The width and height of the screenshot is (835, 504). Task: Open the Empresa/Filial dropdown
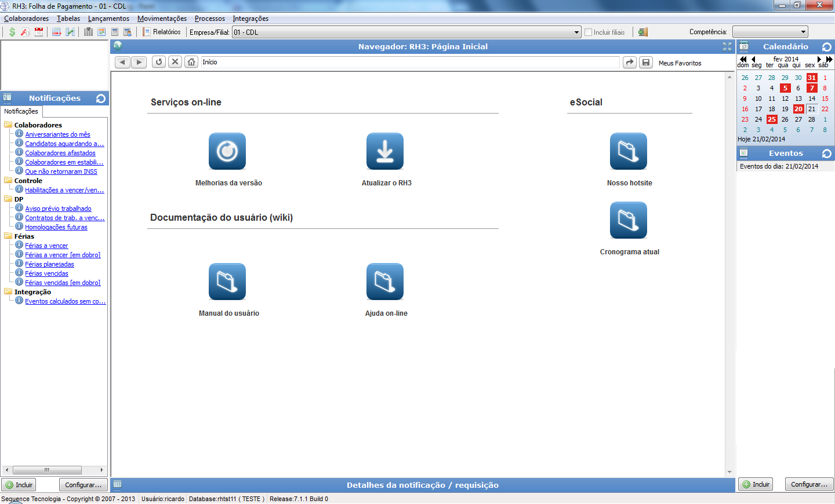[x=576, y=32]
